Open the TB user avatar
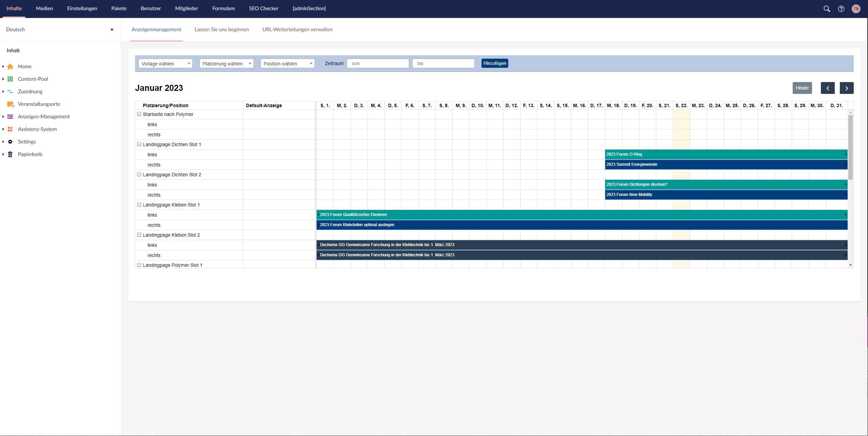 (x=856, y=9)
